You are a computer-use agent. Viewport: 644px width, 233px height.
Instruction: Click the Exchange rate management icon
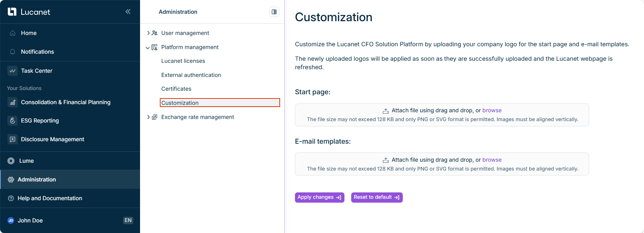155,117
